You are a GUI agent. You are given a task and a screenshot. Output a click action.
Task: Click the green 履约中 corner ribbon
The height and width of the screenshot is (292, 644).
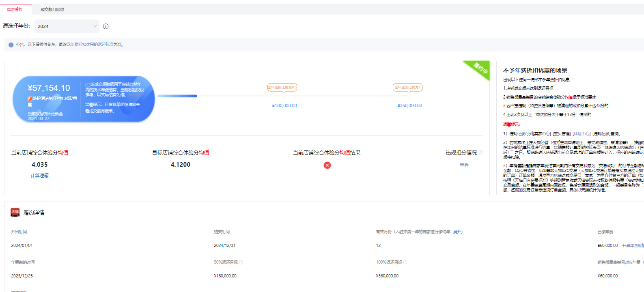point(480,69)
